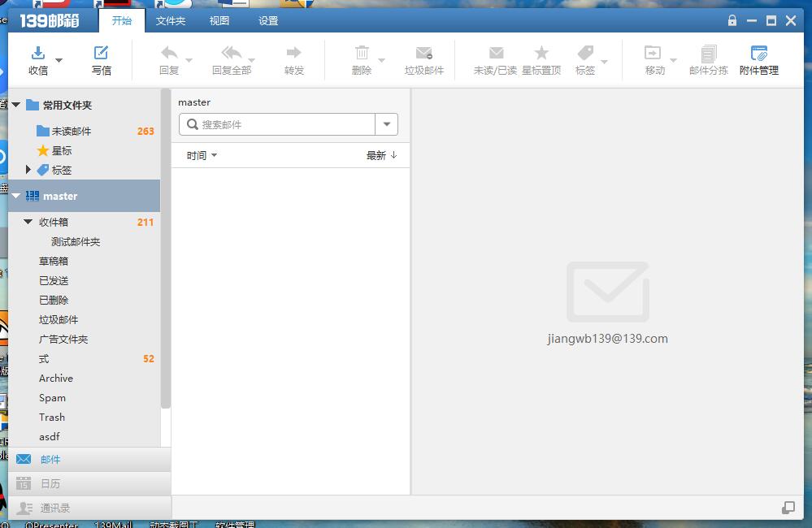The width and height of the screenshot is (812, 528).
Task: Click the 收信 receive mail icon
Action: [x=38, y=53]
